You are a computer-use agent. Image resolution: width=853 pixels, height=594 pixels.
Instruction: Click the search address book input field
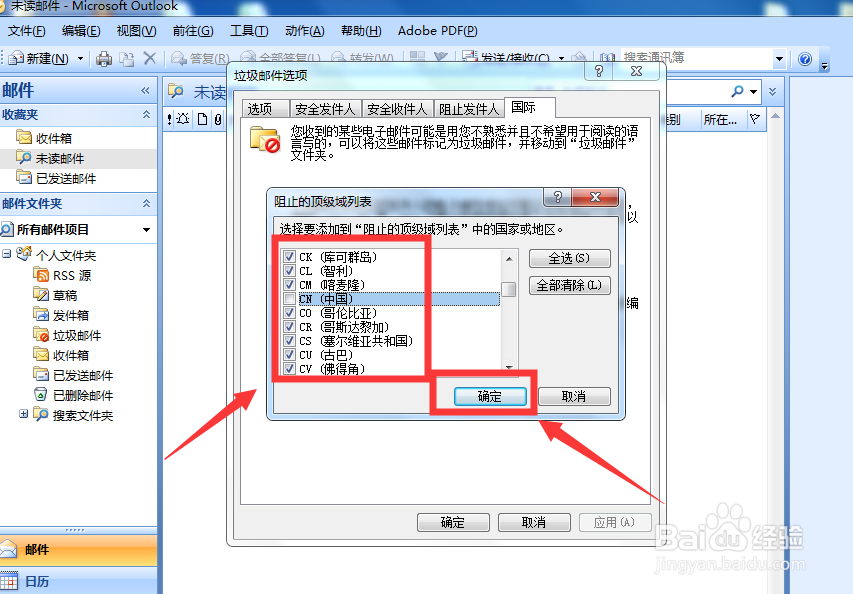[x=697, y=58]
